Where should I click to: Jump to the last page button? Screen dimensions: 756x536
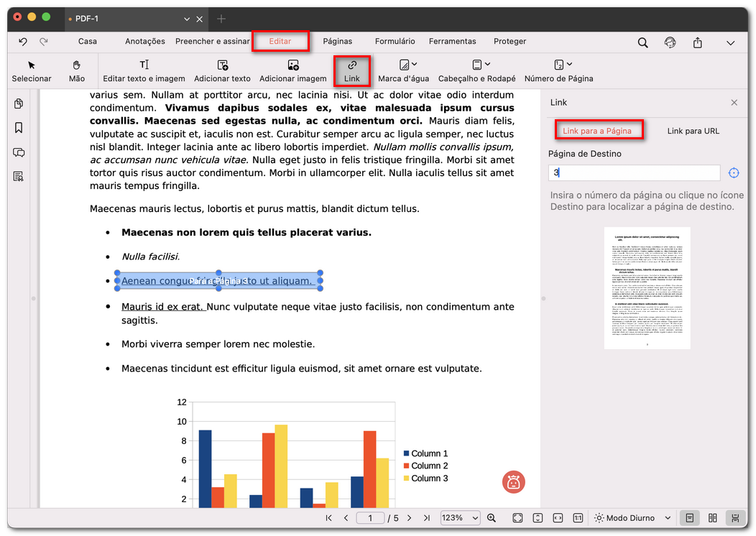(427, 518)
